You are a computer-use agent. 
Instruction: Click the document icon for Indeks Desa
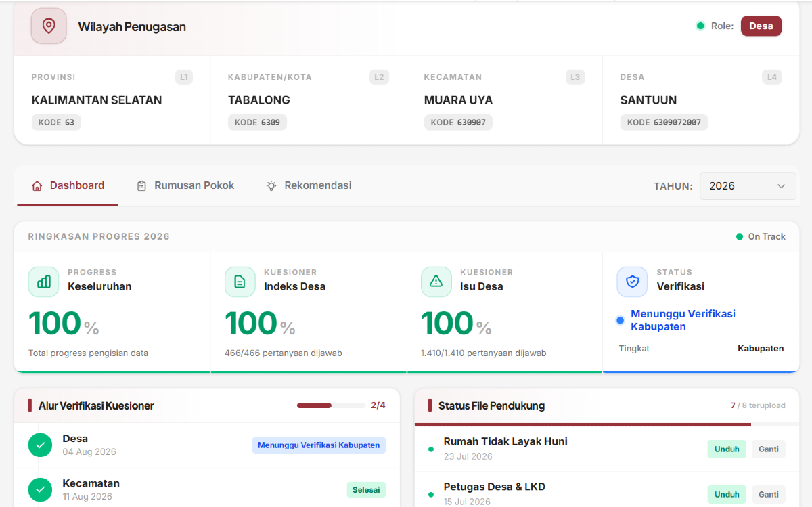coord(240,282)
